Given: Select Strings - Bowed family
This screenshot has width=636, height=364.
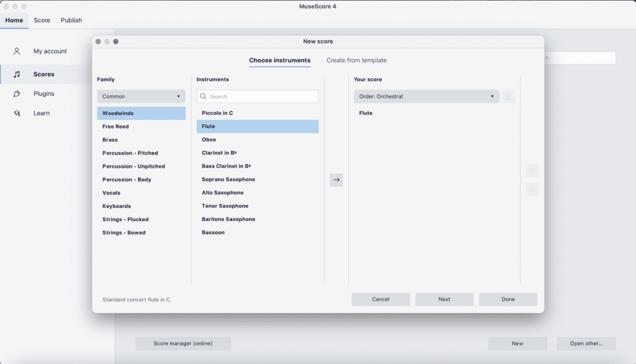Looking at the screenshot, I should pos(141,232).
